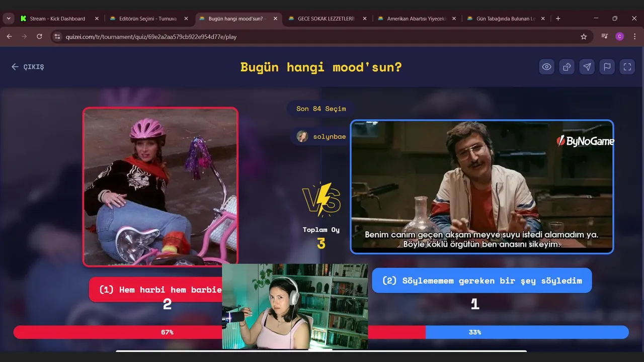Open the Son 84 Seçim pill
644x362 pixels.
point(320,109)
